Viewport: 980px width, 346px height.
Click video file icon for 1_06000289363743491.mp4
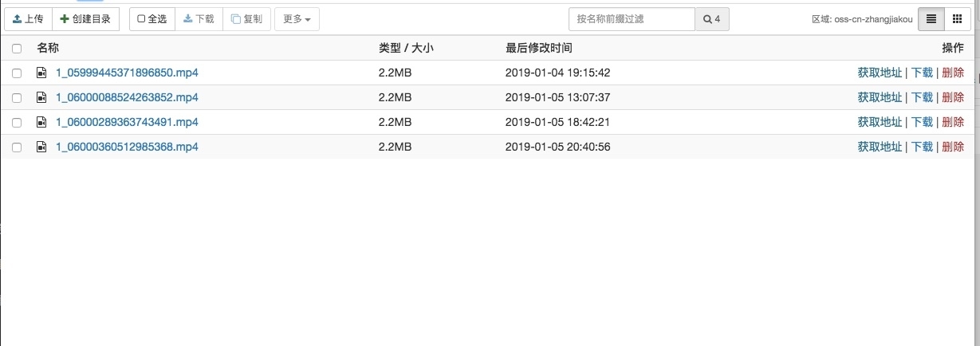(x=41, y=122)
